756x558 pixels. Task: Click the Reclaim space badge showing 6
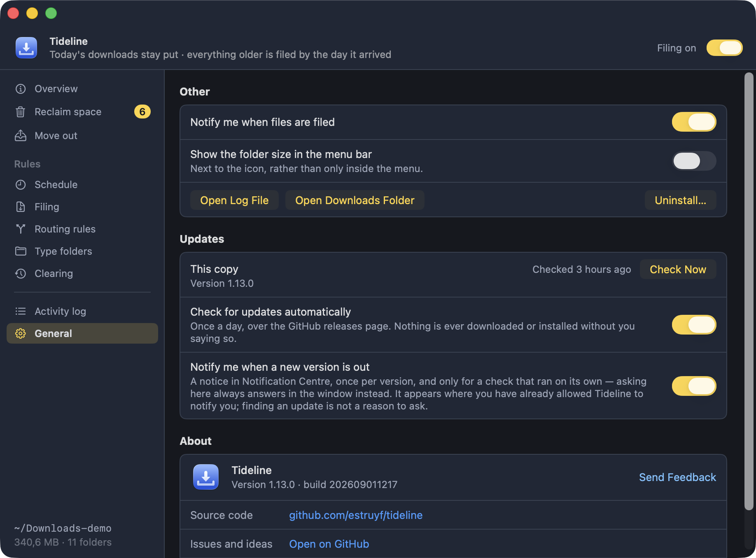point(142,112)
